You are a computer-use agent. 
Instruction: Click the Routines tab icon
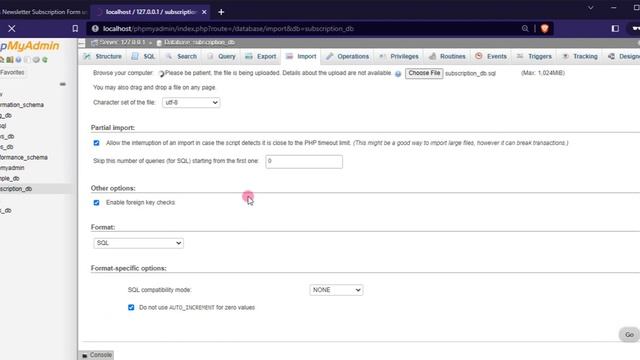[433, 56]
